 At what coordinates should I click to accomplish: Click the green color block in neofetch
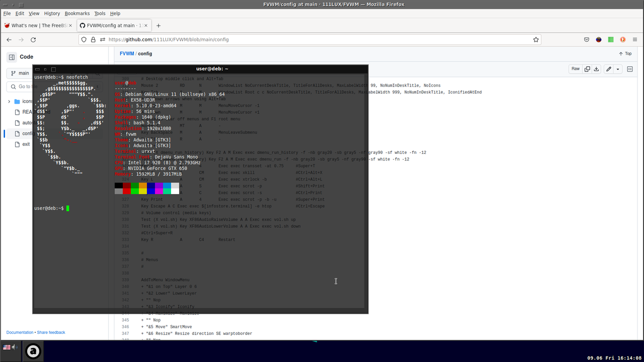(135, 191)
